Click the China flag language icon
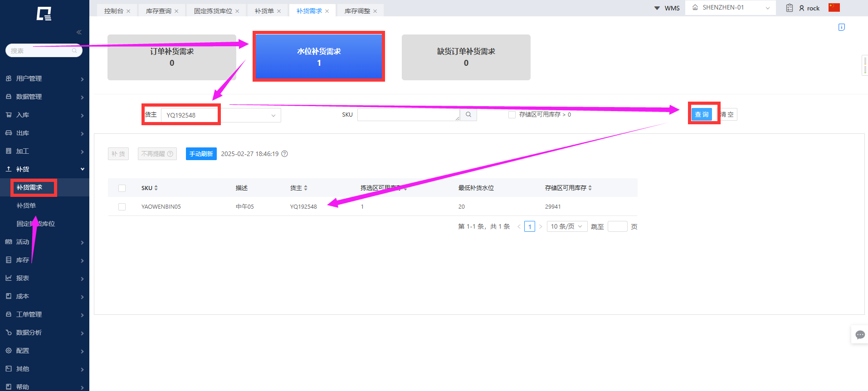Image resolution: width=868 pixels, height=391 pixels. (834, 7)
